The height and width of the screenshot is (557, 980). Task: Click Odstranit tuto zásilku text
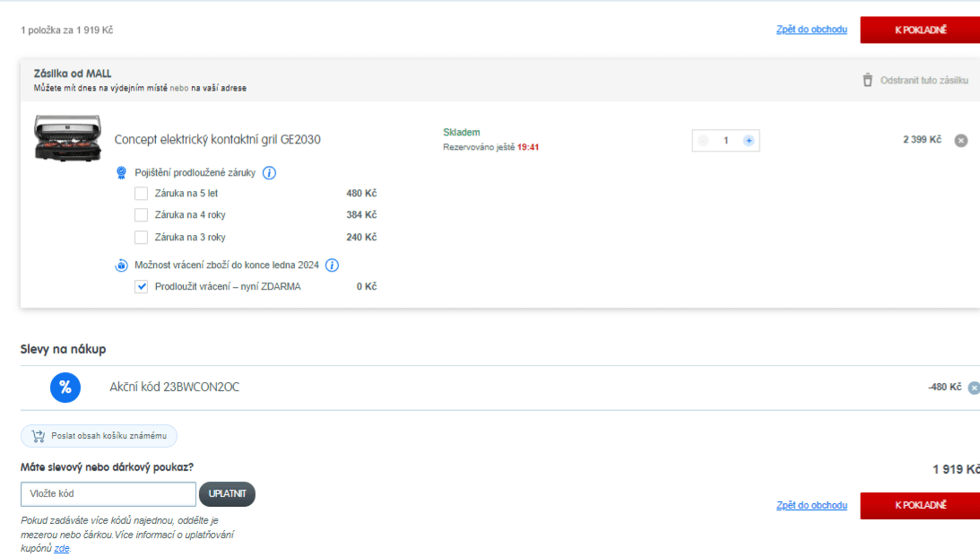(x=924, y=80)
